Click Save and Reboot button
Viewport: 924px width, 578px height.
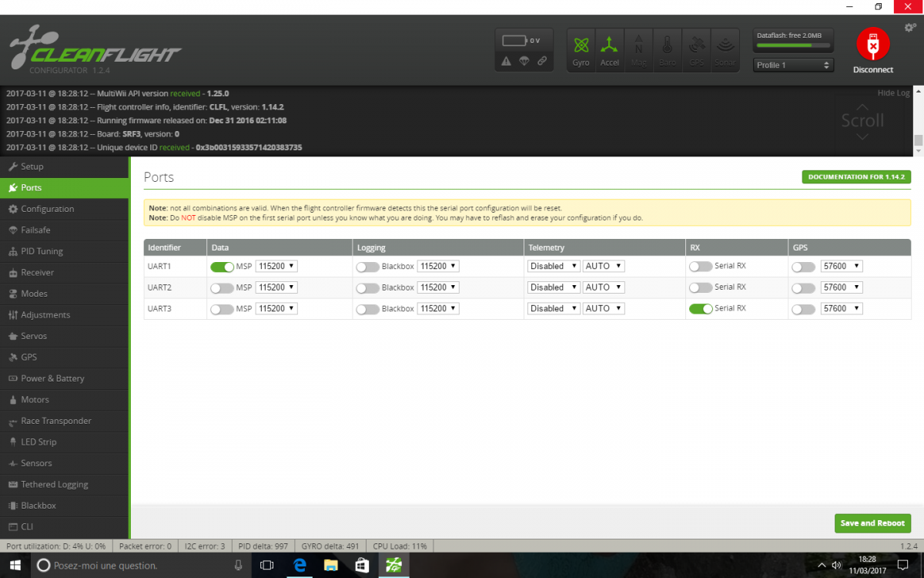pos(872,523)
